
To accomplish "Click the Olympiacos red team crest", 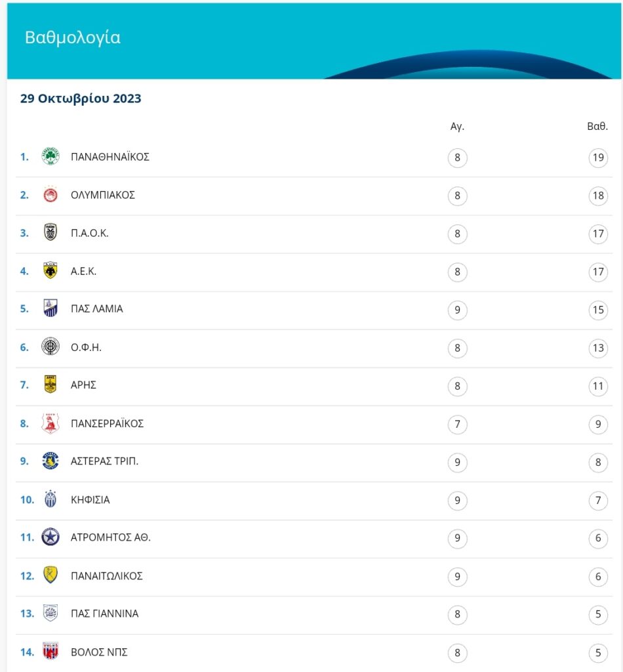I will [x=50, y=194].
